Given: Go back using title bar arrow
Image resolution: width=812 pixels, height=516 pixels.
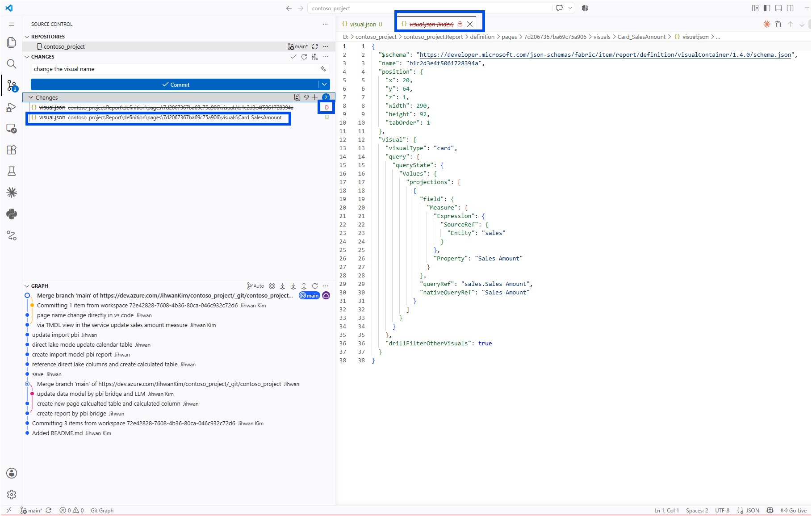Looking at the screenshot, I should pos(289,8).
